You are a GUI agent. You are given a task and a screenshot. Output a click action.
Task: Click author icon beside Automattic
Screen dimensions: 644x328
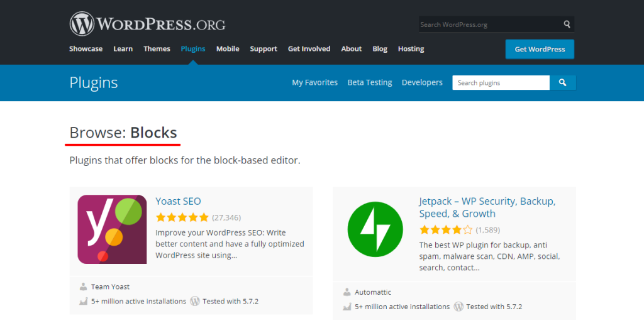(347, 292)
